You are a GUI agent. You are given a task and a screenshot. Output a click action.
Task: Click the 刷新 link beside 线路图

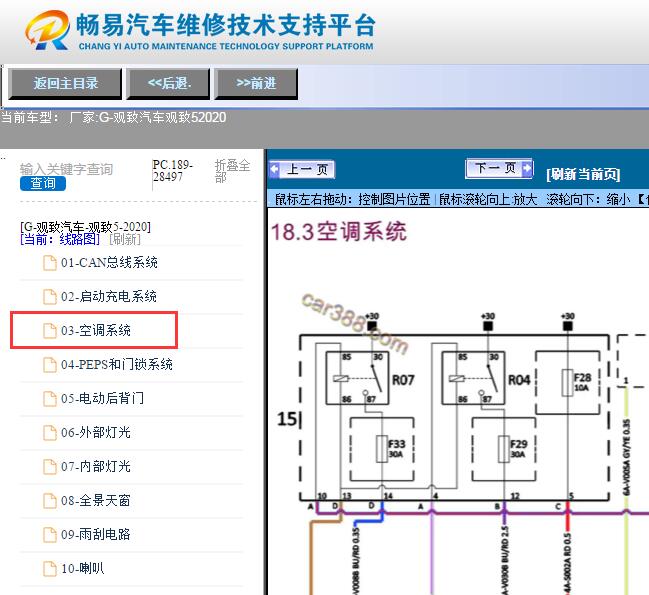click(125, 239)
